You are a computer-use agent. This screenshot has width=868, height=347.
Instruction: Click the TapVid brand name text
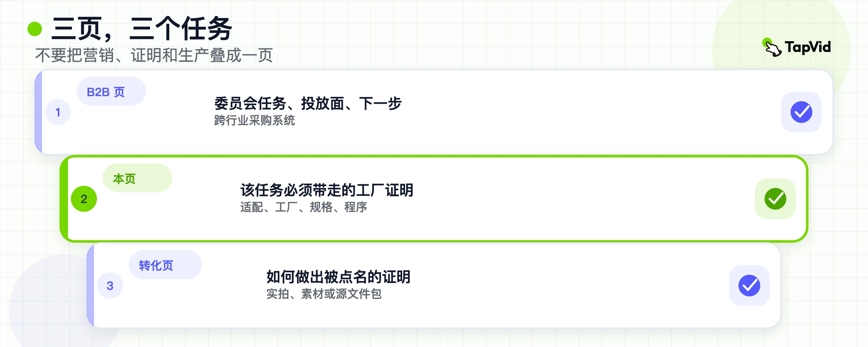tap(808, 47)
